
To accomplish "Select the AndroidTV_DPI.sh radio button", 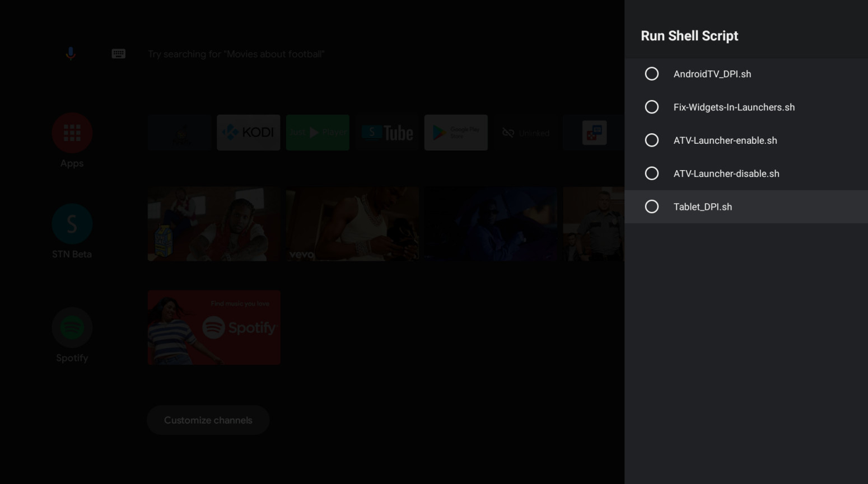I will point(651,74).
